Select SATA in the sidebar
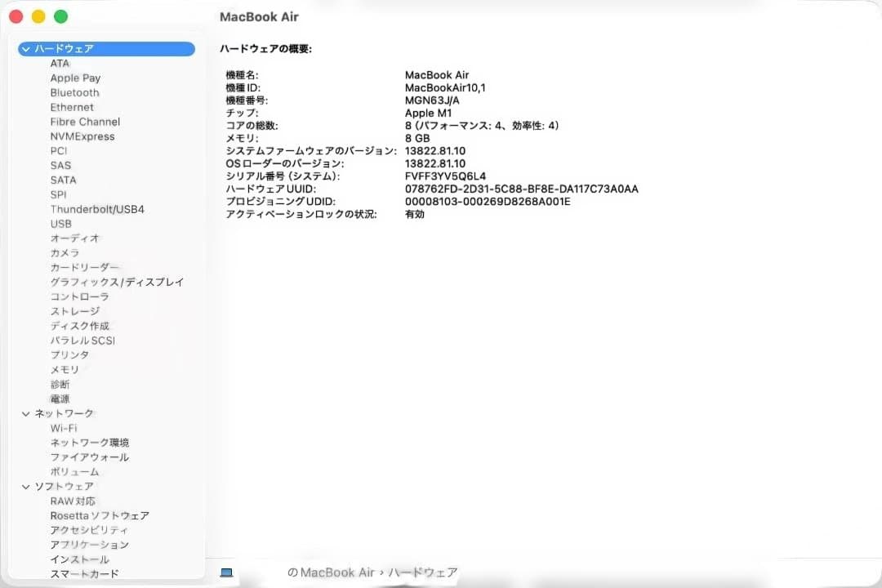This screenshot has height=588, width=882. coord(63,180)
